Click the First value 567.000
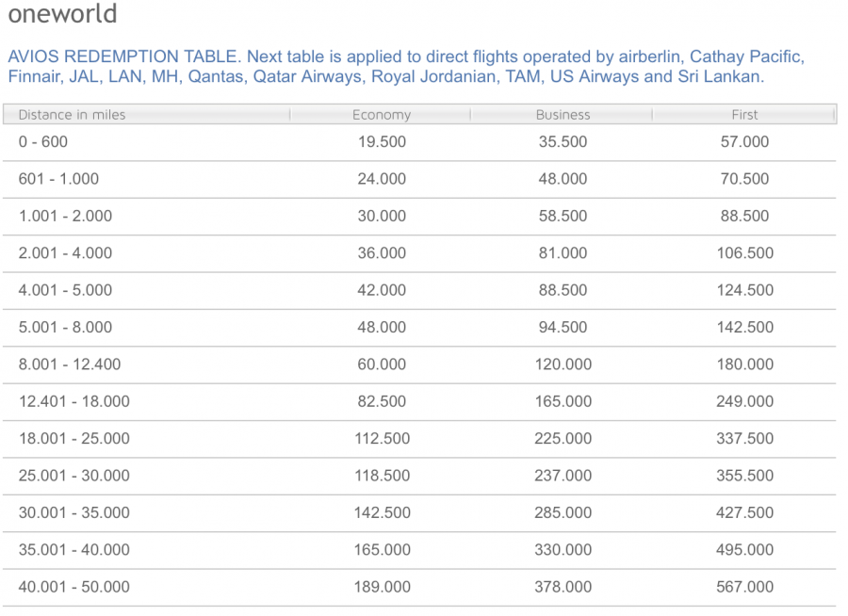Viewport: 848px width, 616px height. (744, 587)
